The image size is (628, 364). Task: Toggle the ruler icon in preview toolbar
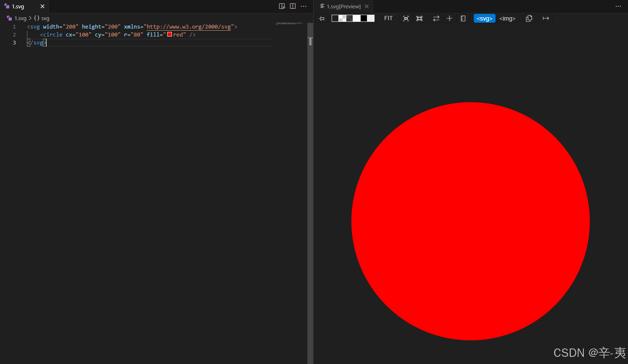463,18
